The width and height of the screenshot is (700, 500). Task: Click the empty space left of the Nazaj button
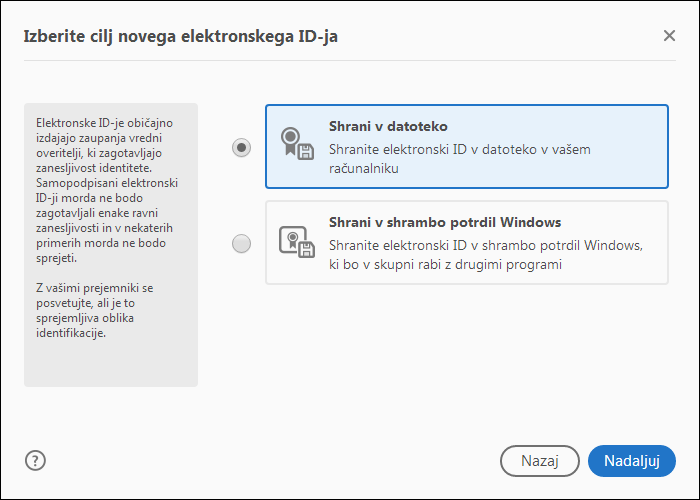(x=300, y=460)
